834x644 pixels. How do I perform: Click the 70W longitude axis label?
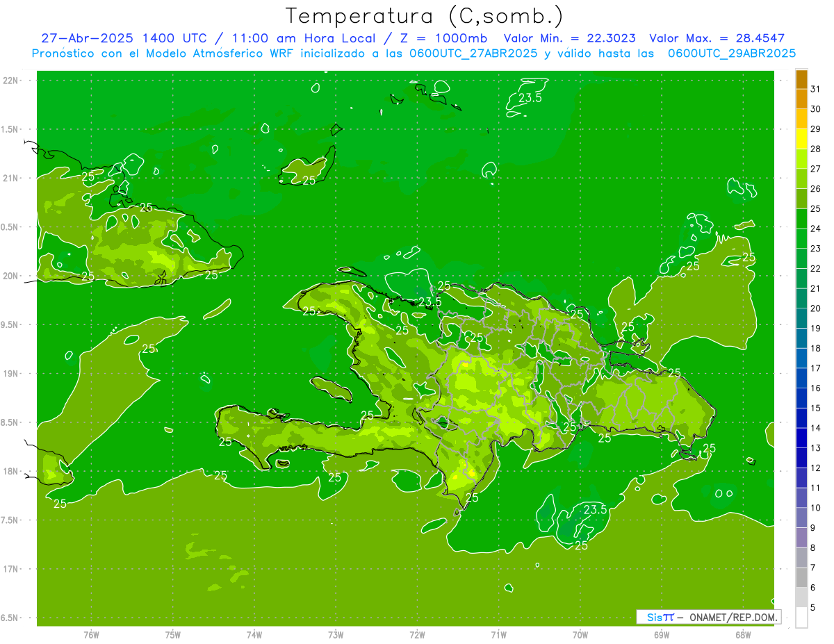(x=580, y=634)
